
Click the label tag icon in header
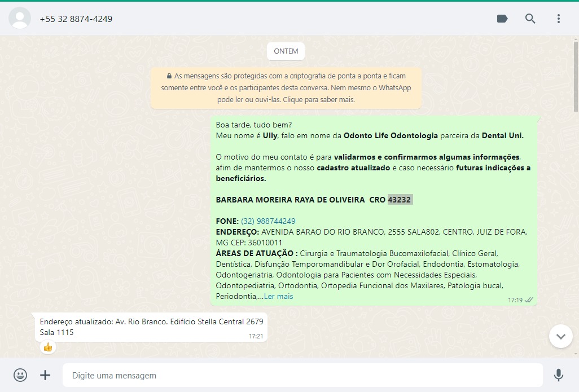click(502, 19)
